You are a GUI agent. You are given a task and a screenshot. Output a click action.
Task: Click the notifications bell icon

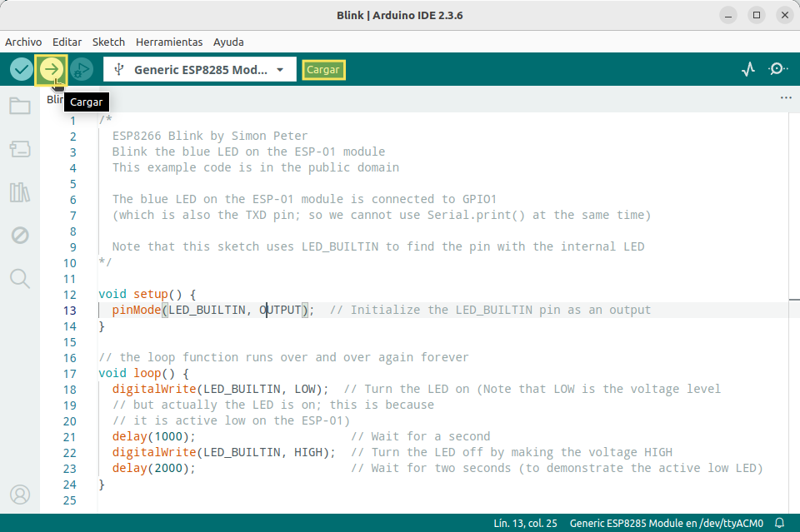[780, 523]
